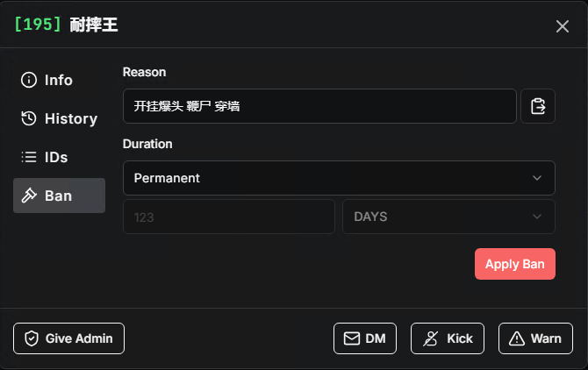Click the chevron on the Duration selector
The image size is (588, 370).
pos(537,178)
